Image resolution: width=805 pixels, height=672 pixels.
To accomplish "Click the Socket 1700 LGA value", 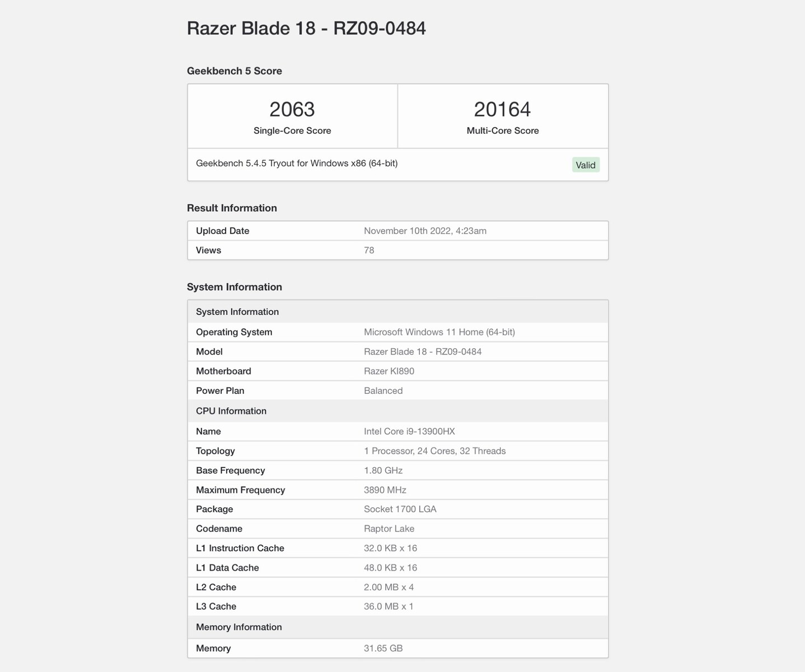I will (400, 510).
